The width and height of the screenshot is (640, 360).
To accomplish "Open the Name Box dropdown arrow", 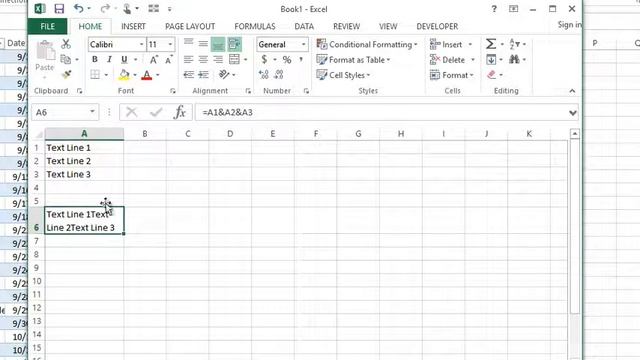I will coord(92,112).
